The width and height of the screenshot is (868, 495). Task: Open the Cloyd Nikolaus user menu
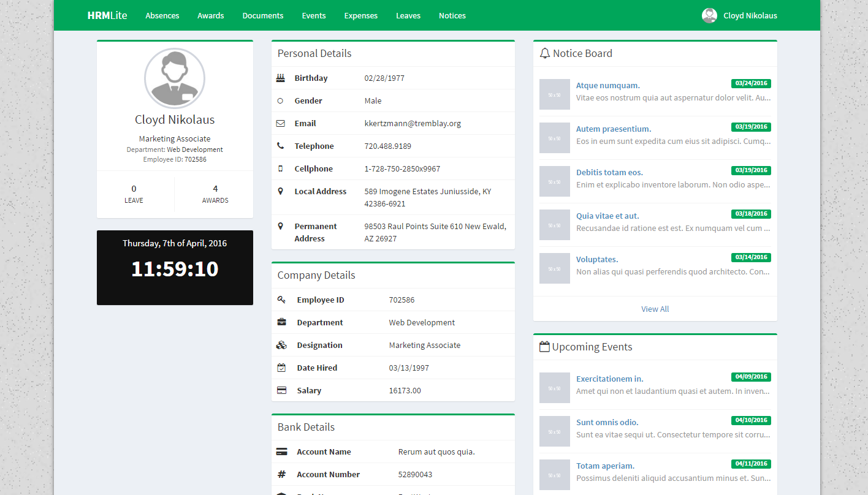point(740,15)
